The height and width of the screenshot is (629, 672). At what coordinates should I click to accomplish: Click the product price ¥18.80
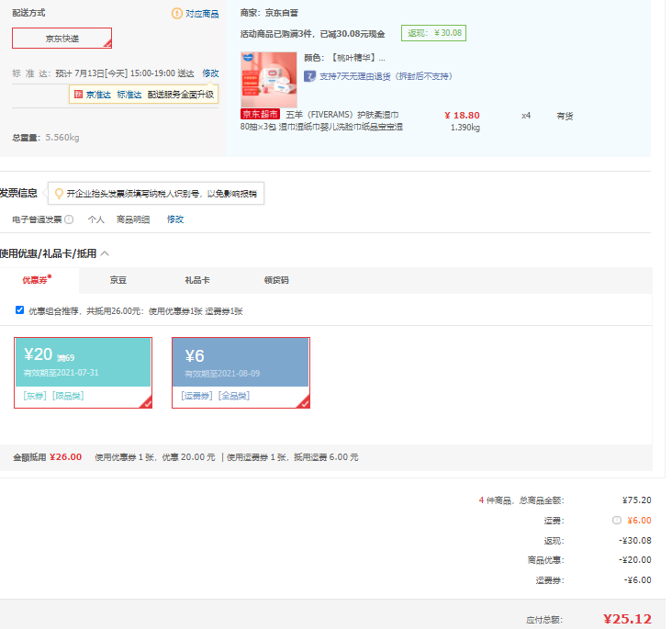(462, 116)
